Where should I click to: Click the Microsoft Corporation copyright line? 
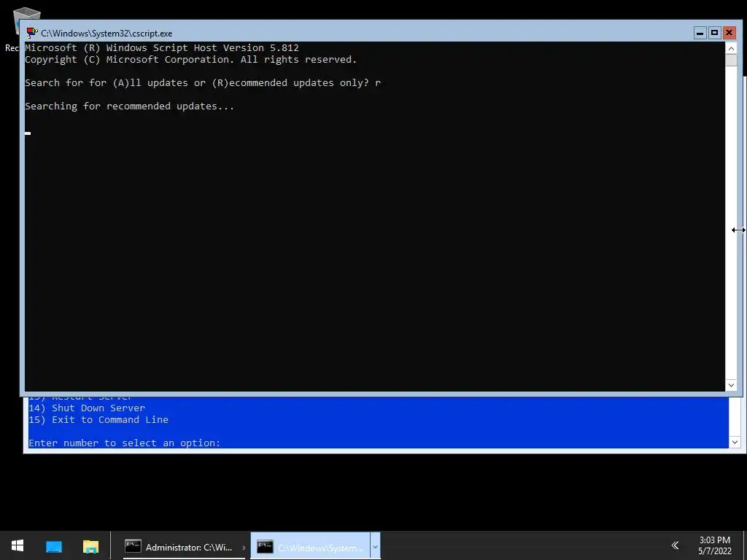pyautogui.click(x=190, y=60)
